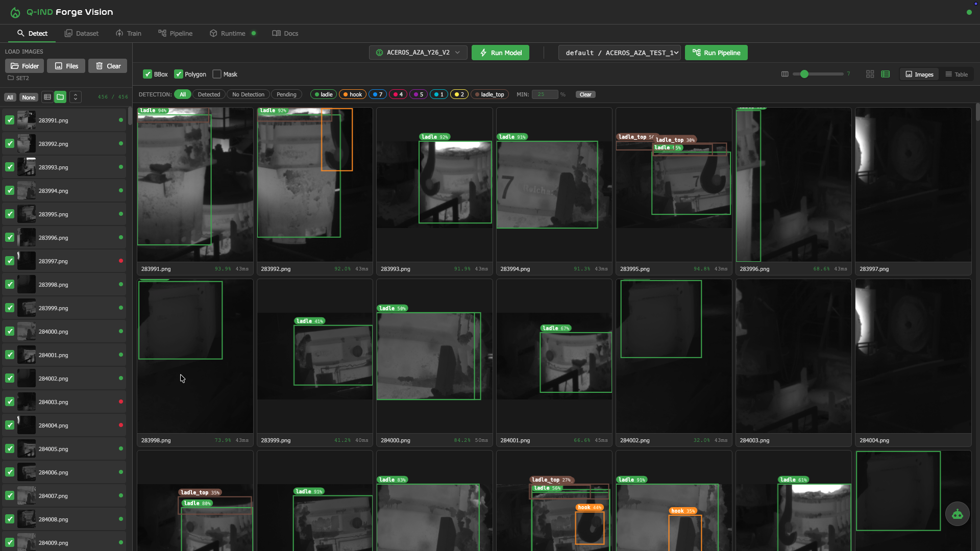Open the Docs tab

tap(285, 34)
